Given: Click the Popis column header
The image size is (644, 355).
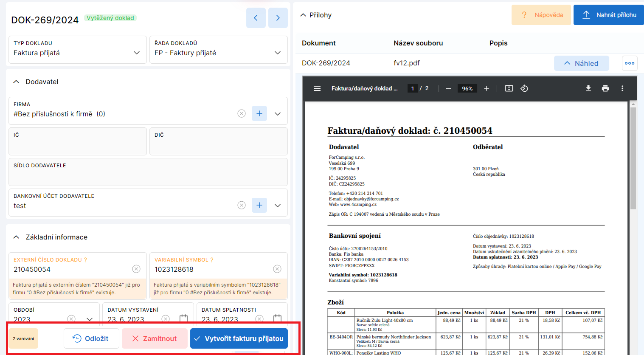Looking at the screenshot, I should (x=498, y=43).
